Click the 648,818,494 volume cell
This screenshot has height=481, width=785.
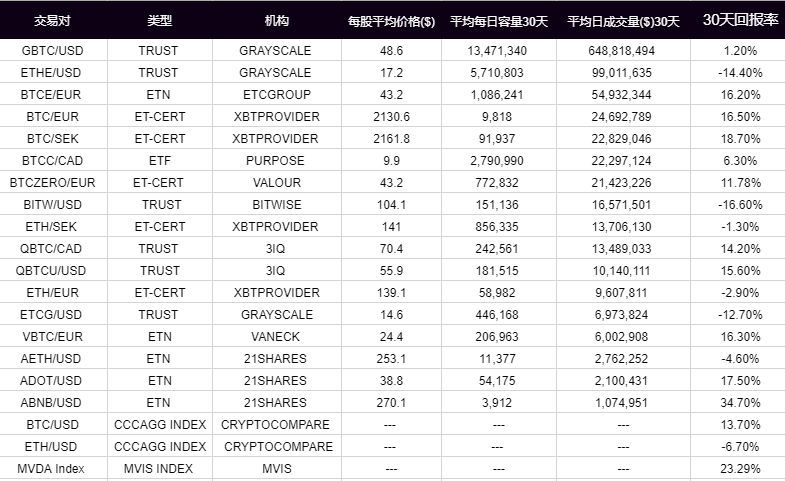coord(622,51)
